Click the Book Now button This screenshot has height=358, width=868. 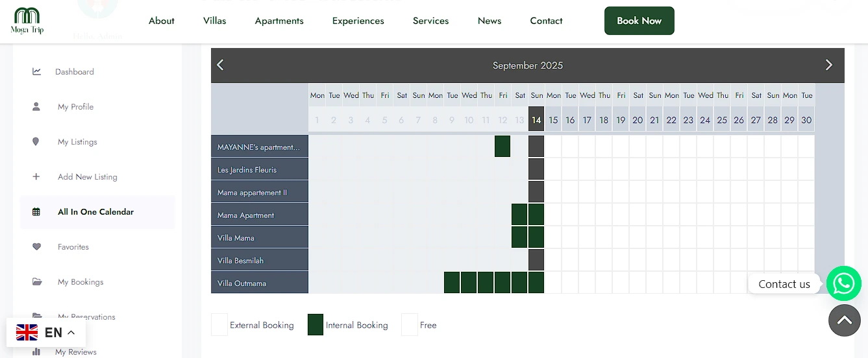click(x=639, y=21)
